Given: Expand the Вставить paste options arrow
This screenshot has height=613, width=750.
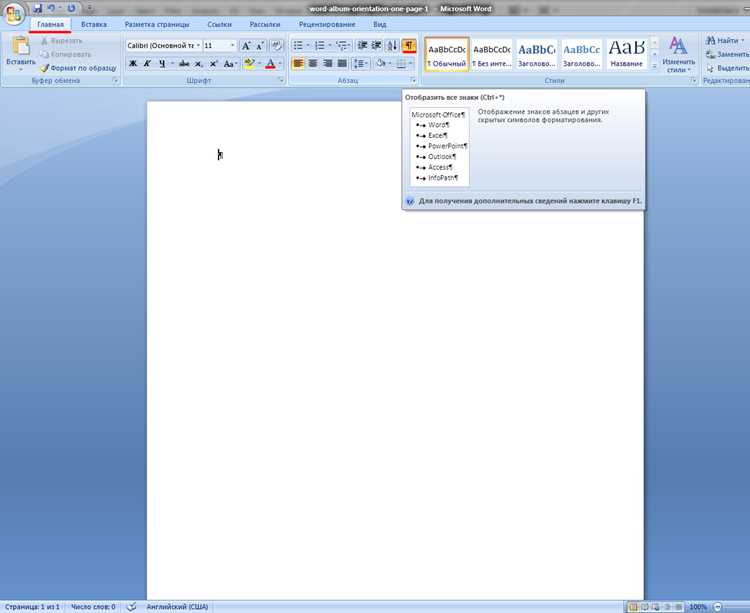Looking at the screenshot, I should (21, 69).
